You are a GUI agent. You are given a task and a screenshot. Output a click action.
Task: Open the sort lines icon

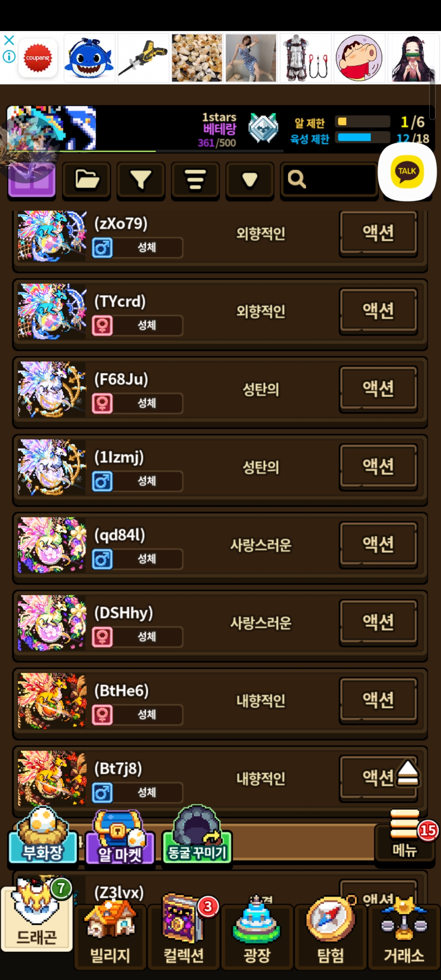pos(195,180)
